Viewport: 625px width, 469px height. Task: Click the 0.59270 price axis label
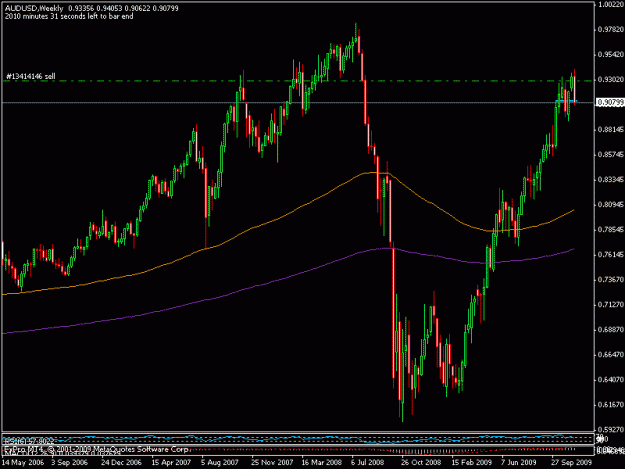point(610,430)
